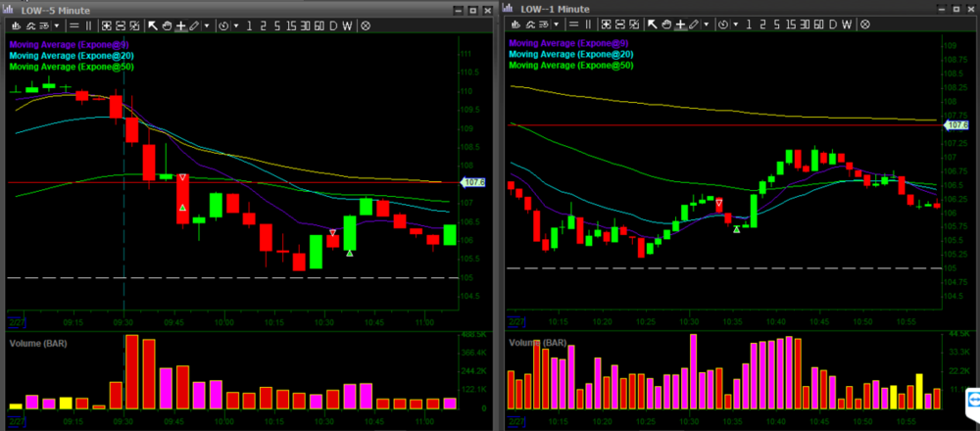
Task: Click Moving Average (Expone@50) label in 1 Minute chart
Action: 570,66
